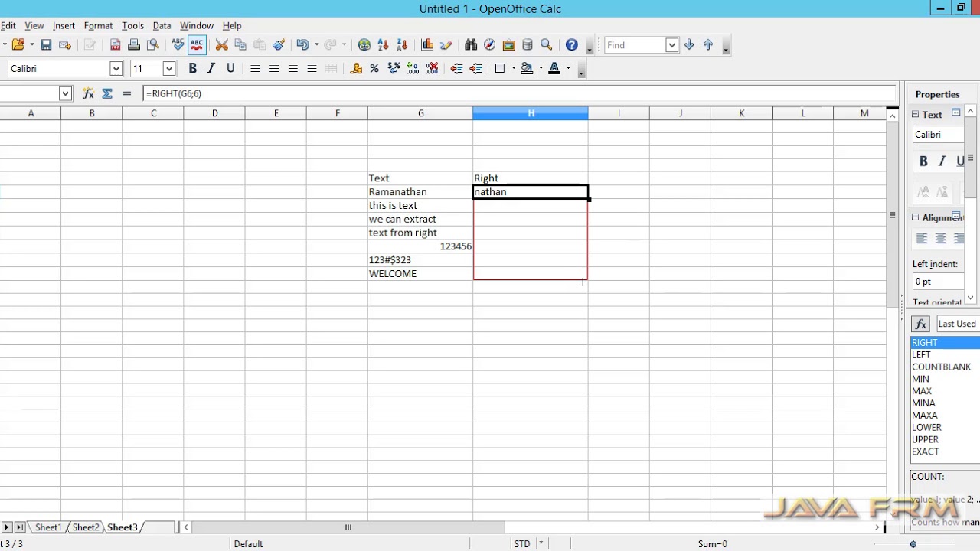Click Find Previous up arrow
The image size is (980, 551).
[708, 45]
